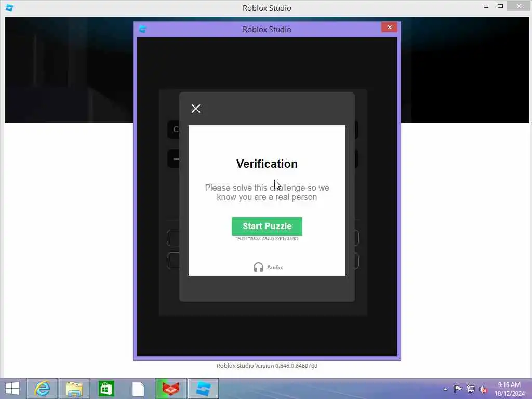Click the muted speaker volume tray icon

[483, 389]
